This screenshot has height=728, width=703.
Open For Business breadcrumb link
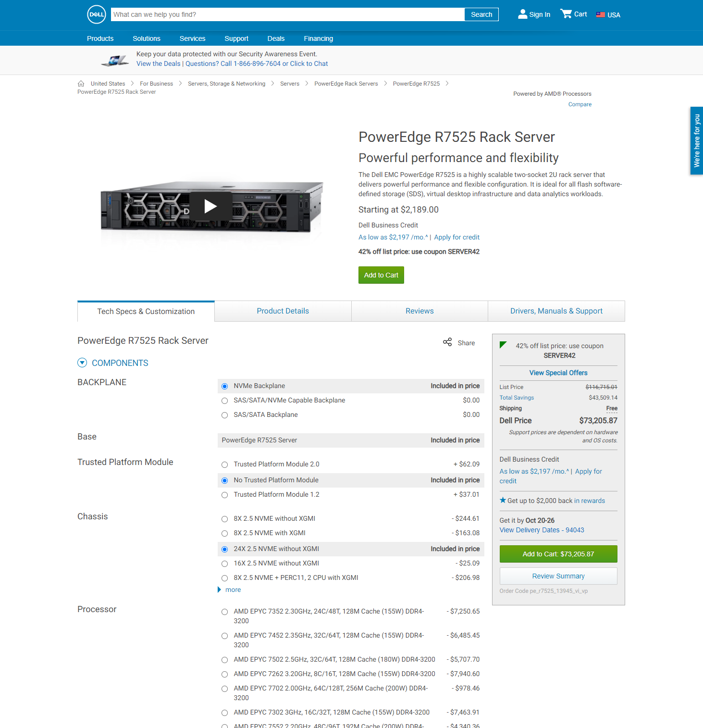(x=156, y=84)
